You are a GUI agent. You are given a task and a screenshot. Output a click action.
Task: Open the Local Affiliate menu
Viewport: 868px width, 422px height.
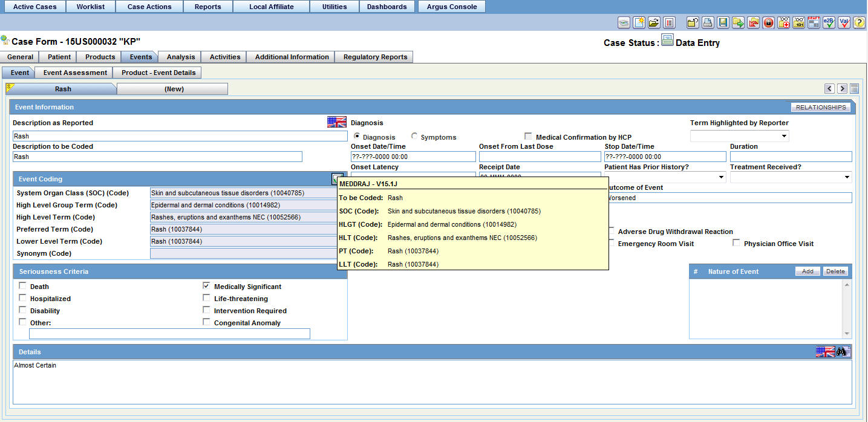coord(272,7)
